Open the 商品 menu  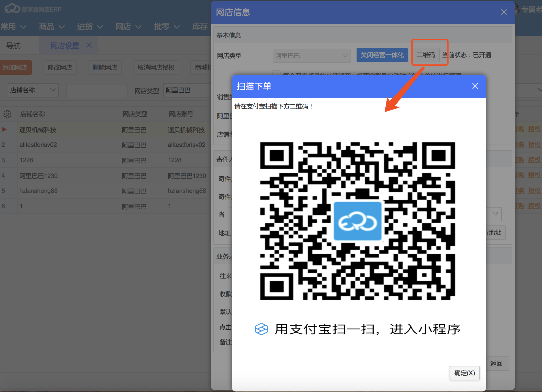point(51,27)
